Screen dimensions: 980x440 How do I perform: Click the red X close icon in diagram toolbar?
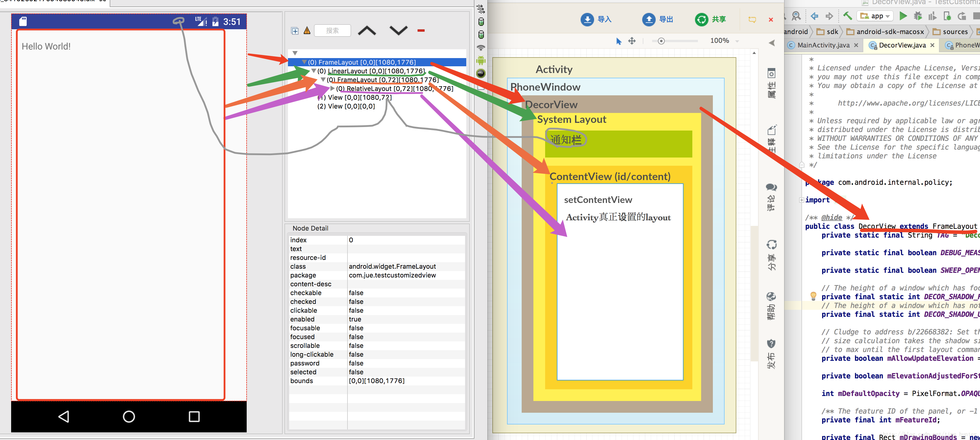(x=771, y=19)
